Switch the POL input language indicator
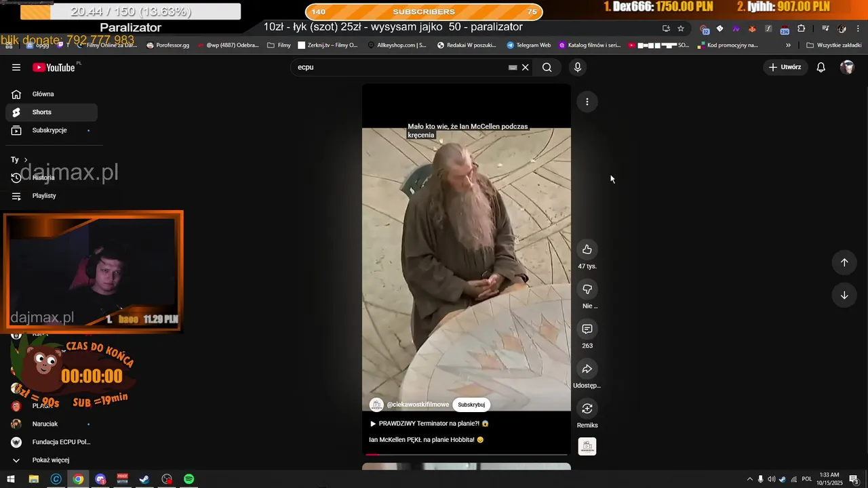Viewport: 868px width, 488px height. tap(807, 479)
